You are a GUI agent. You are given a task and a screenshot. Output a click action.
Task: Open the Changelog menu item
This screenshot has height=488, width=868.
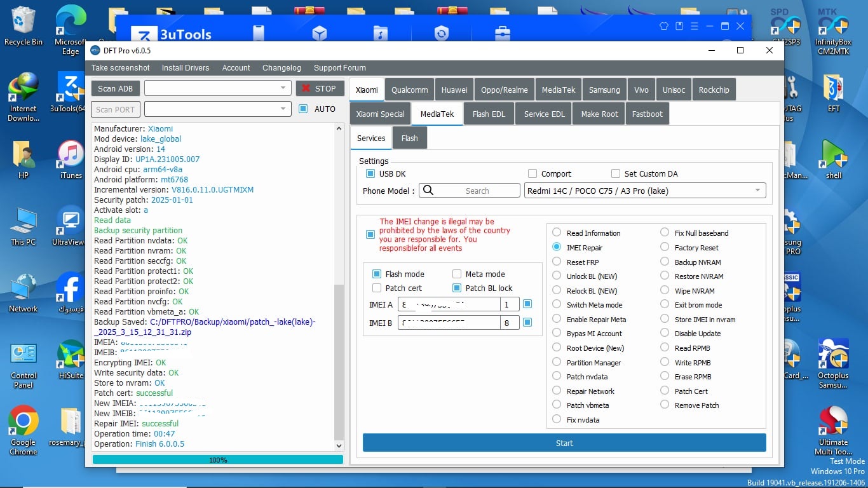click(281, 67)
